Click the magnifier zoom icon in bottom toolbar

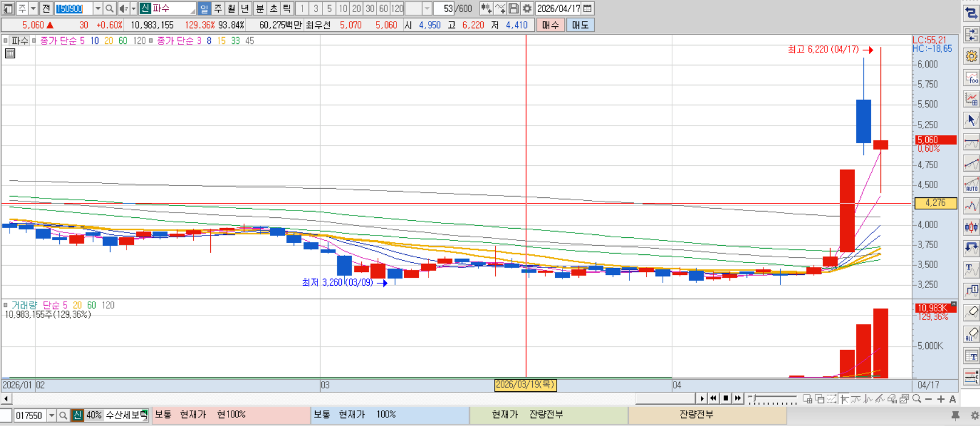917,399
